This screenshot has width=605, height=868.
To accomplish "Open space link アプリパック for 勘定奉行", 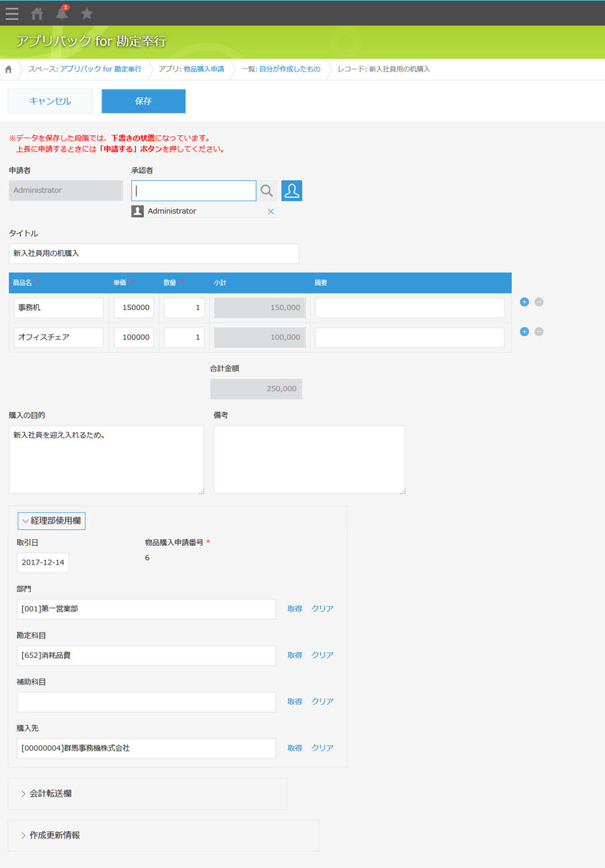I will (x=101, y=69).
